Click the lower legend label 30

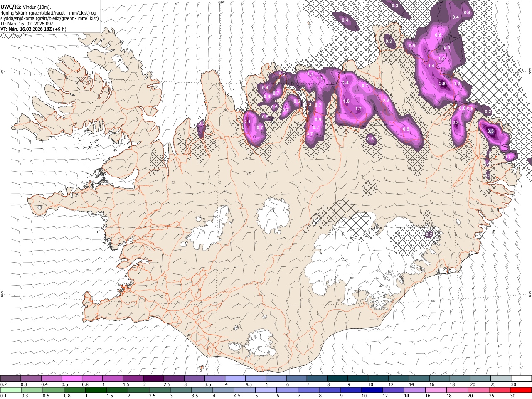point(514,396)
